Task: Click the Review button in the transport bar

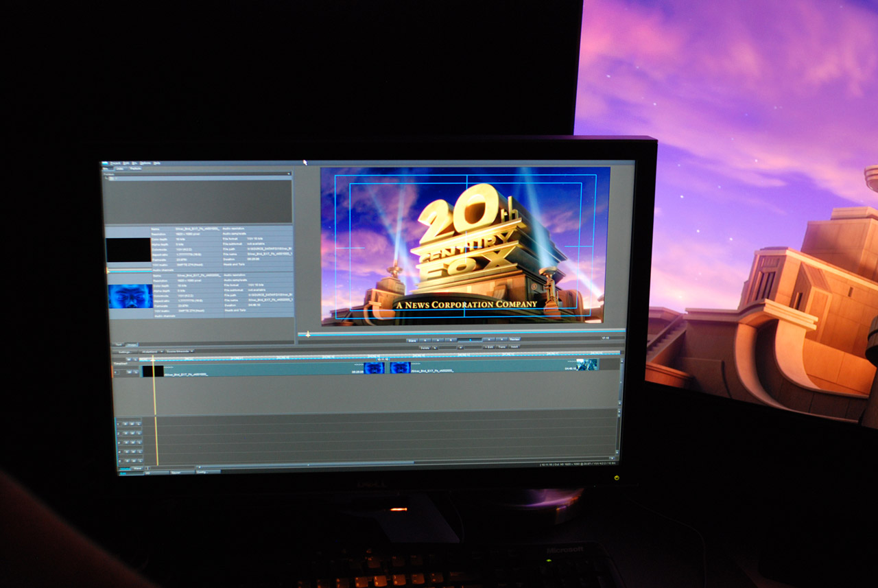Action: 514,339
